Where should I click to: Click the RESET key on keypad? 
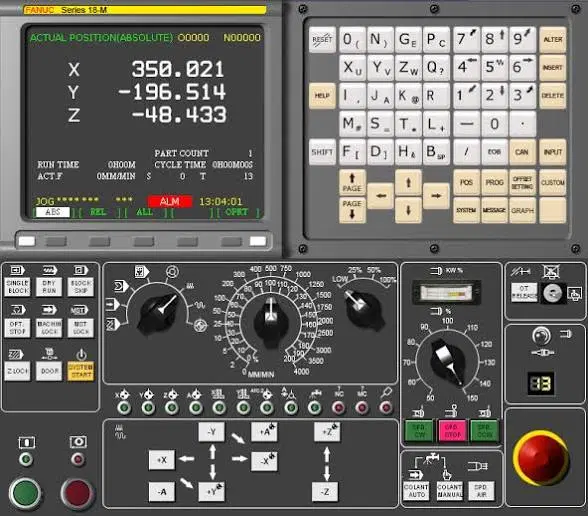pyautogui.click(x=322, y=39)
